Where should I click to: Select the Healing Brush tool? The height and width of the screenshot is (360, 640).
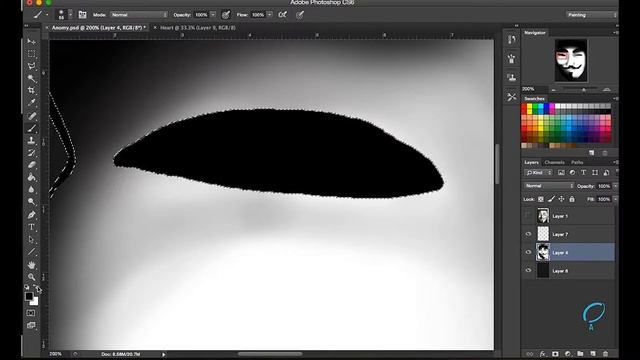pos(31,116)
